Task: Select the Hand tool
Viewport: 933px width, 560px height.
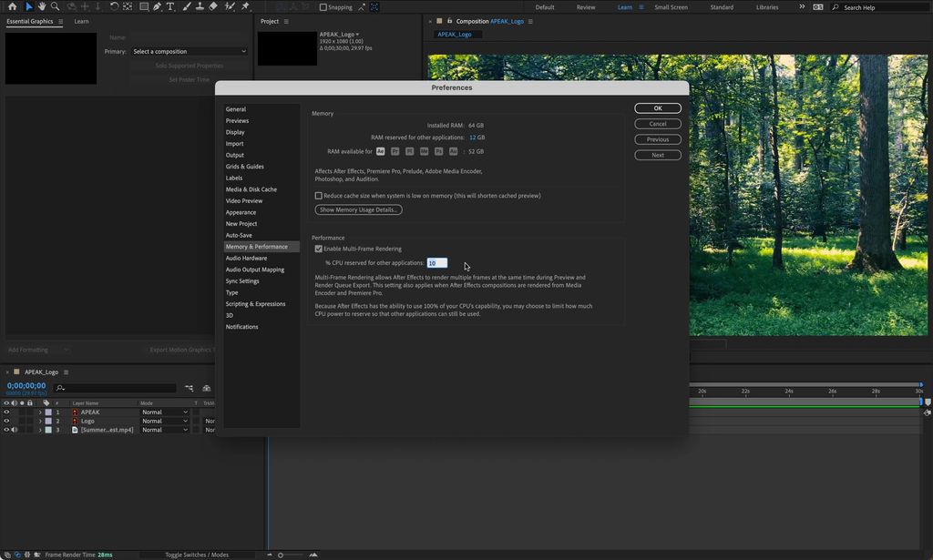Action: [x=42, y=5]
